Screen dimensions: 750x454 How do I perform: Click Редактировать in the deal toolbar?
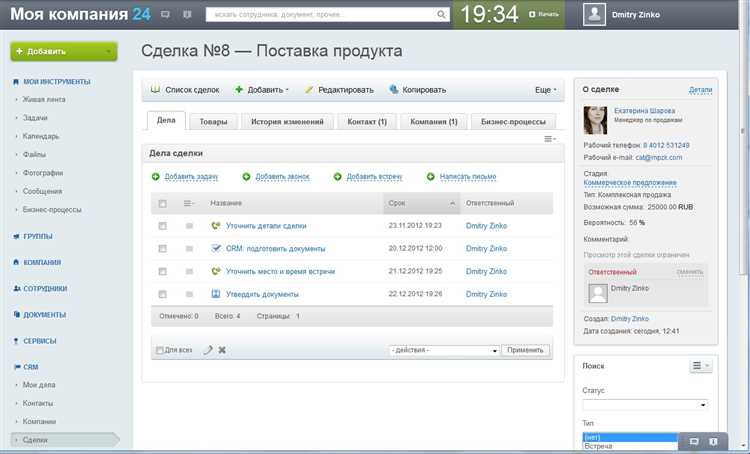tap(339, 90)
